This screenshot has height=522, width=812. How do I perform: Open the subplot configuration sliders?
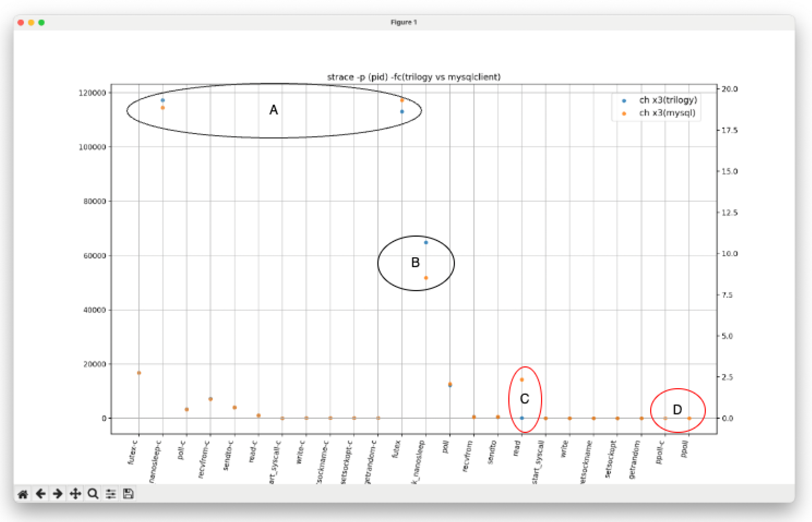[111, 494]
